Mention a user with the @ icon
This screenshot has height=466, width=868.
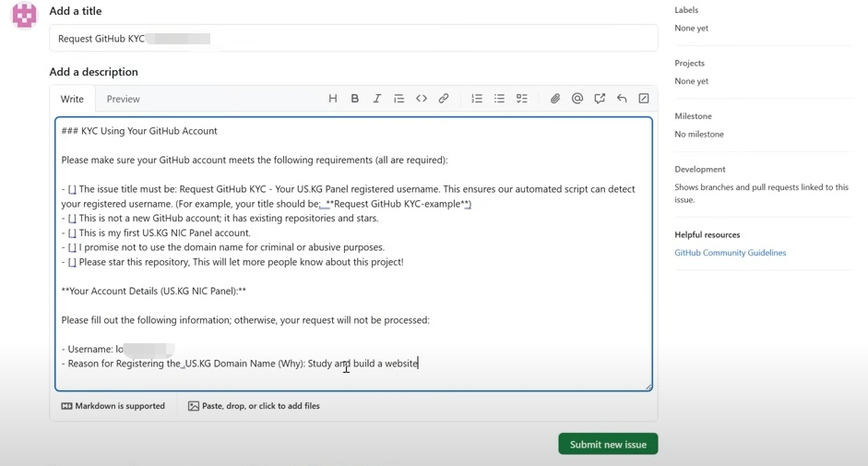pyautogui.click(x=577, y=99)
